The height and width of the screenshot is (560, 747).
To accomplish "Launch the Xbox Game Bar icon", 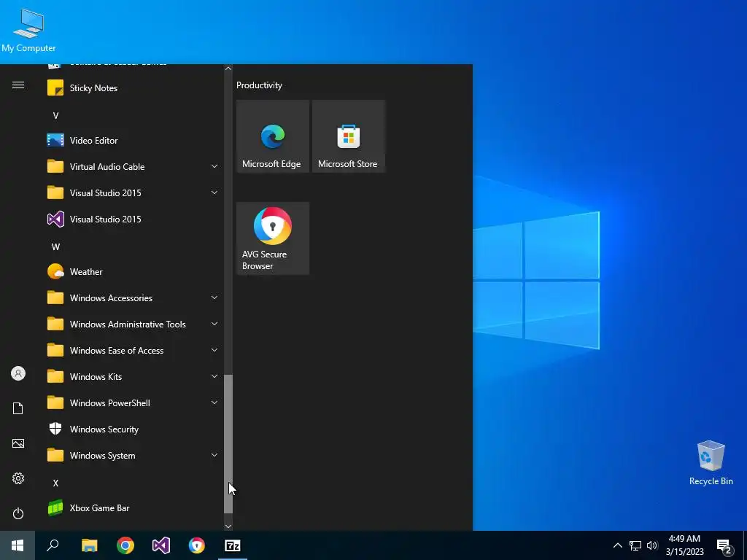I will pos(55,507).
